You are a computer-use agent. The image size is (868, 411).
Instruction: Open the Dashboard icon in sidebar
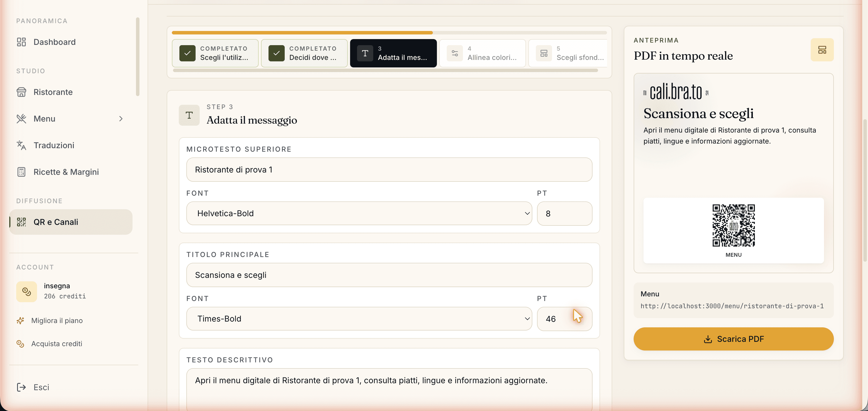(x=21, y=42)
